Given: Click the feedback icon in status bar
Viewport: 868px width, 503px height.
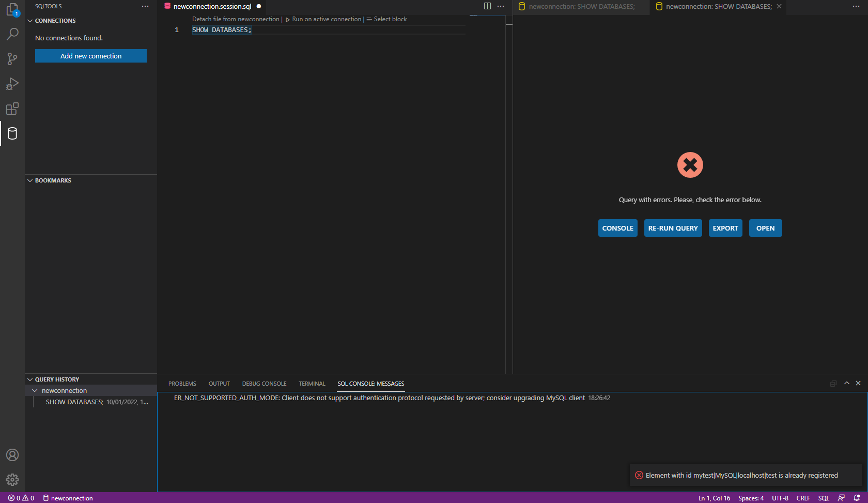Looking at the screenshot, I should [841, 498].
